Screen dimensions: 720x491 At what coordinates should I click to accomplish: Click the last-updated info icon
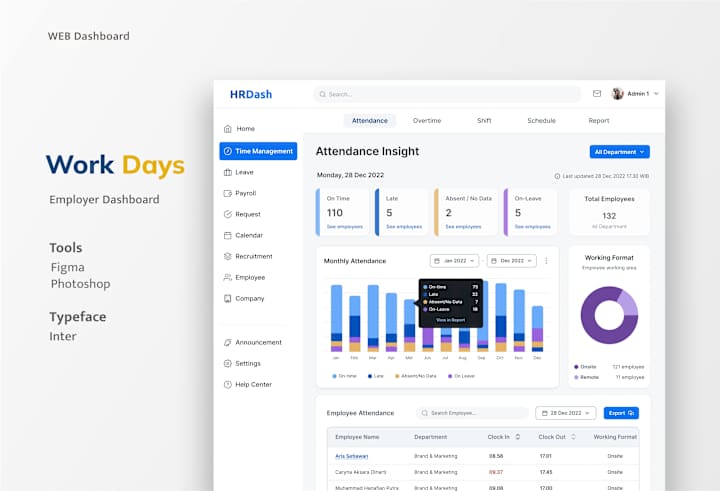(557, 176)
